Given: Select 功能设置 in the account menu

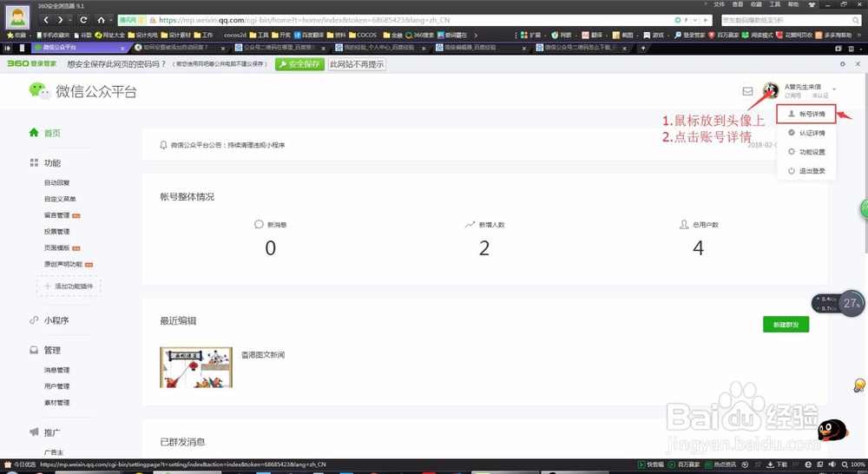Looking at the screenshot, I should [x=806, y=152].
